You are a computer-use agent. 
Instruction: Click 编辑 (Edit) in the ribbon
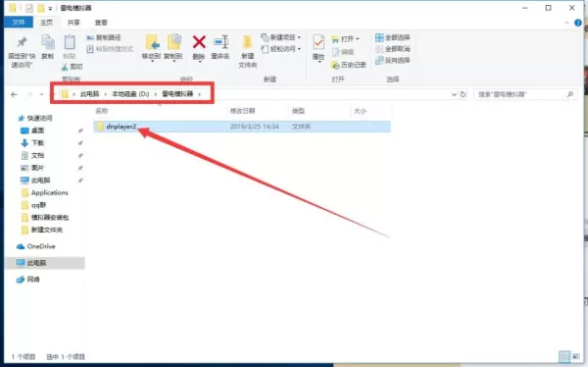[x=343, y=52]
